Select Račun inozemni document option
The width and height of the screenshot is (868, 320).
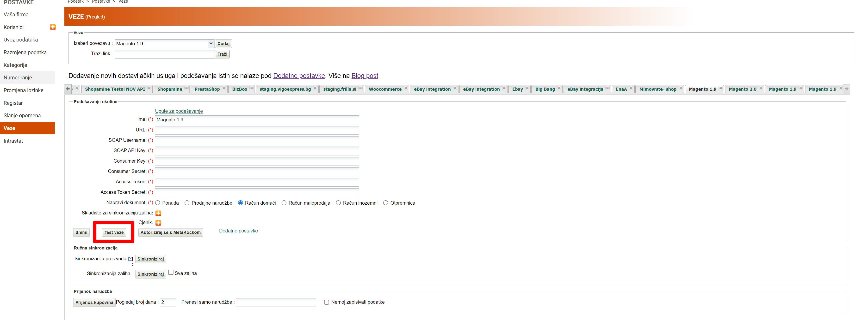[338, 203]
